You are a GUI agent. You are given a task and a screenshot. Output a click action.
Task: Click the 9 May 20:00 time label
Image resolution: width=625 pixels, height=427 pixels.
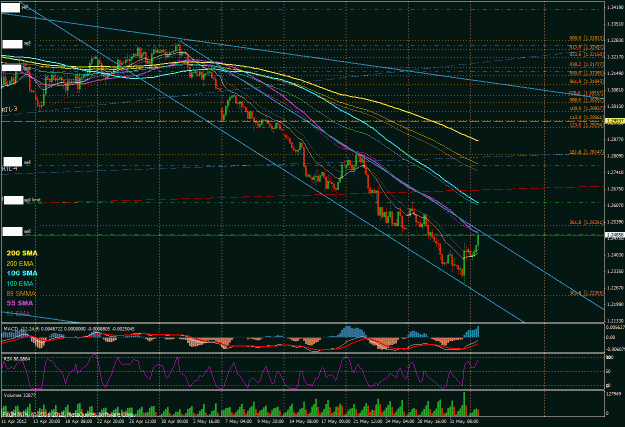tap(270, 421)
